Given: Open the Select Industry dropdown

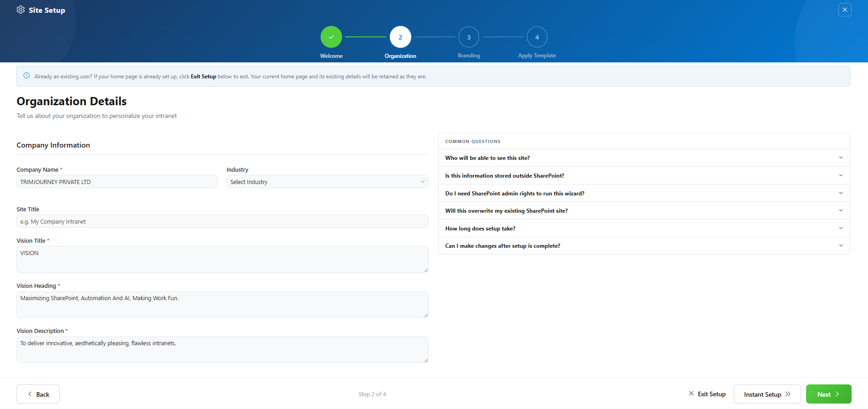Looking at the screenshot, I should [327, 182].
